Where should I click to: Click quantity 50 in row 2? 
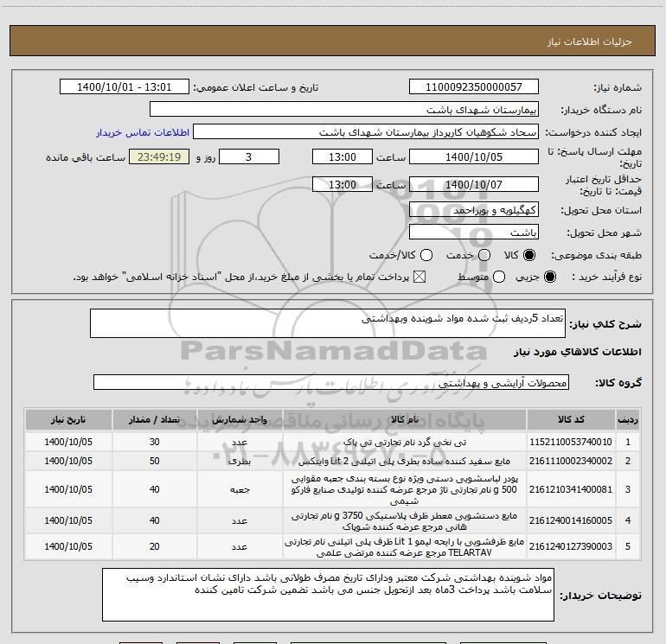(x=154, y=461)
